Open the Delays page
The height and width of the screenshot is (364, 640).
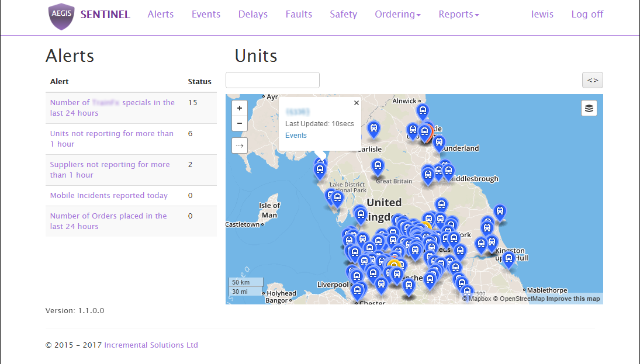pyautogui.click(x=252, y=15)
